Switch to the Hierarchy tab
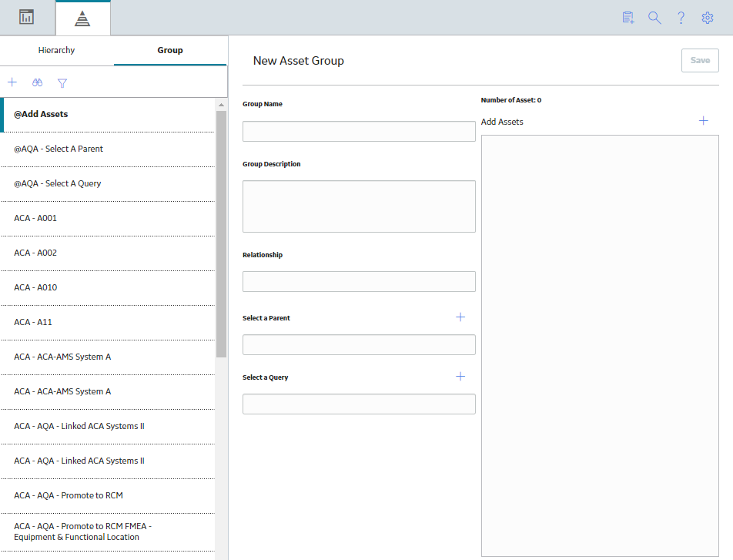The image size is (733, 560). [x=56, y=50]
